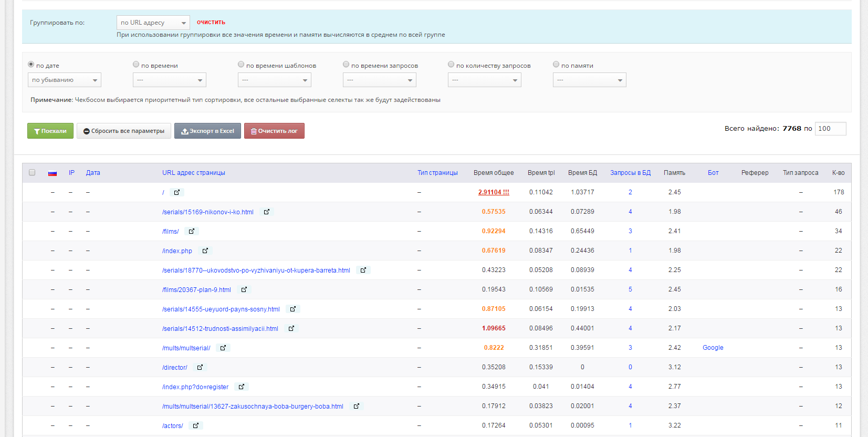
Task: Click "Сбросить все параметры" button
Action: (124, 131)
